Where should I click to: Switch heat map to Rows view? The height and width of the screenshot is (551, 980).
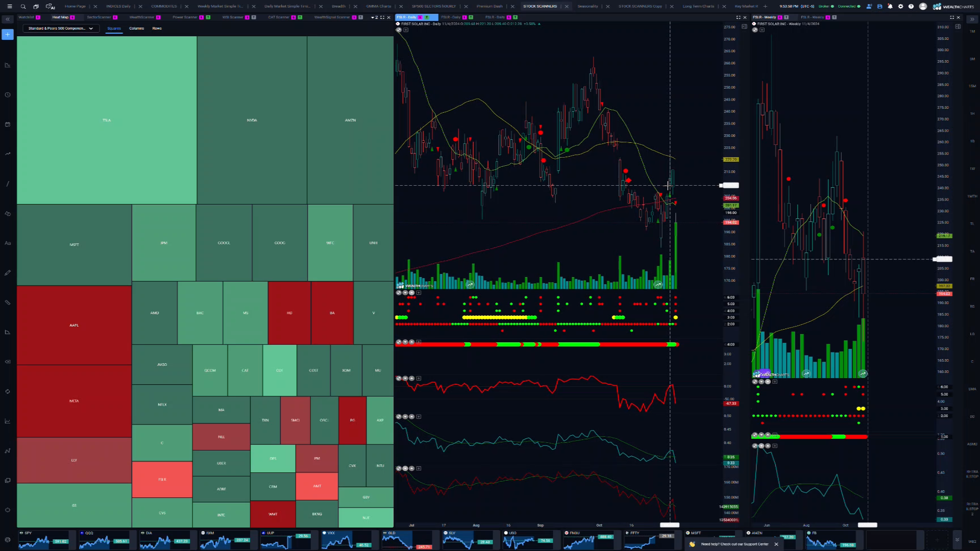click(157, 29)
